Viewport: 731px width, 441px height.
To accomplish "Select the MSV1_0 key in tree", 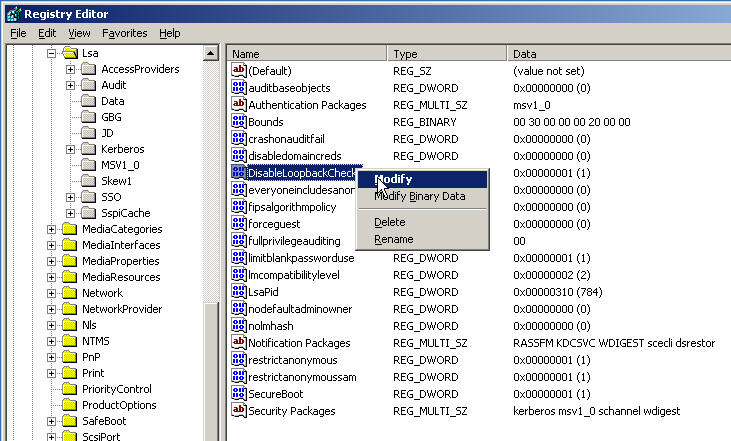I will [120, 165].
